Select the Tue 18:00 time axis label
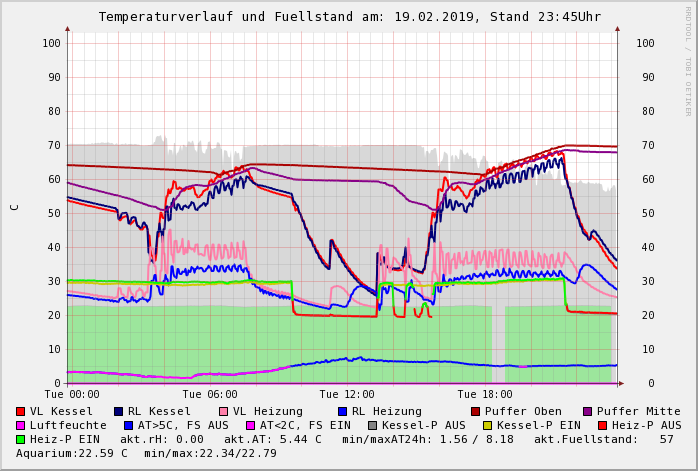The image size is (698, 471). click(x=484, y=394)
